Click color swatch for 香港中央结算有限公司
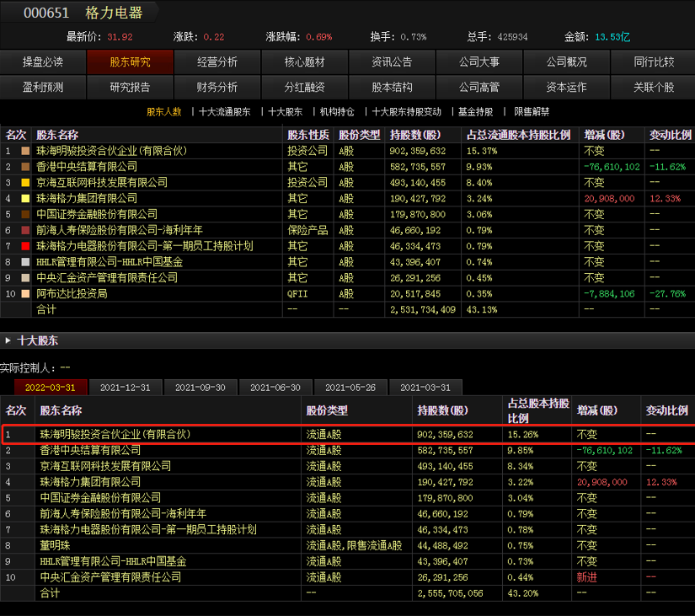The height and width of the screenshot is (616, 695). tap(26, 167)
